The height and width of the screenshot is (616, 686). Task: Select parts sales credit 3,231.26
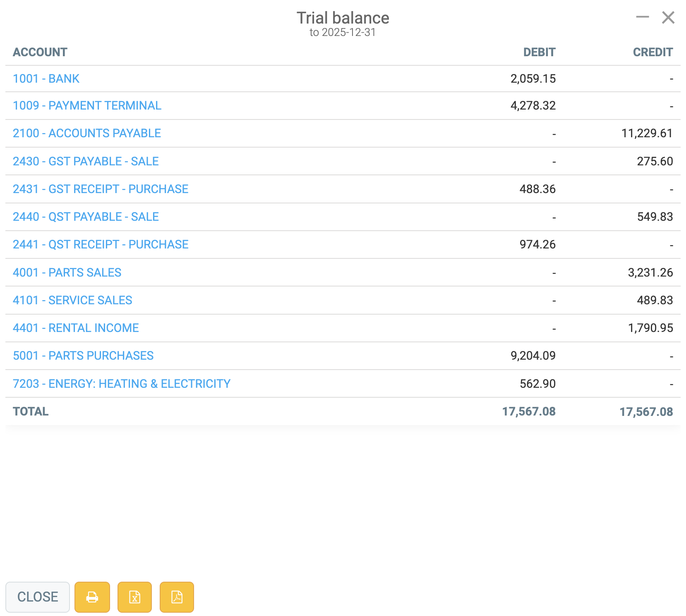coord(650,272)
